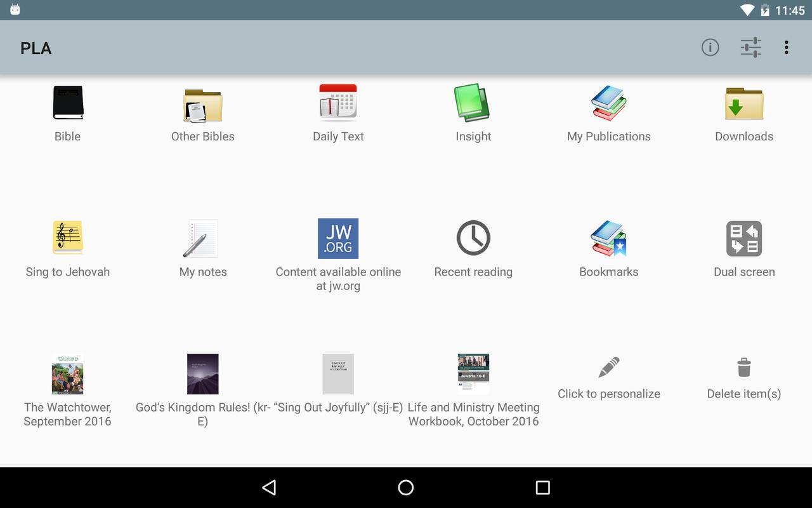The width and height of the screenshot is (812, 508).
Task: Tap the Android recent apps square button
Action: coord(542,488)
